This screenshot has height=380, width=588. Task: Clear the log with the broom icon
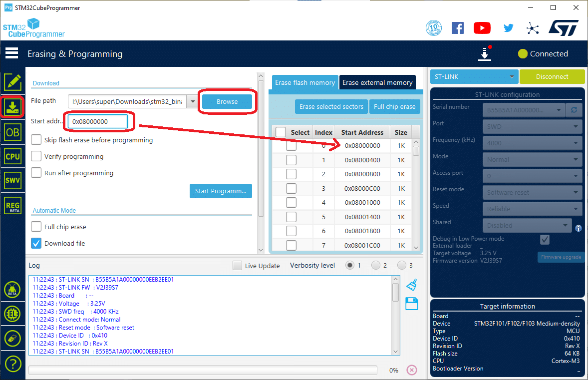[412, 285]
